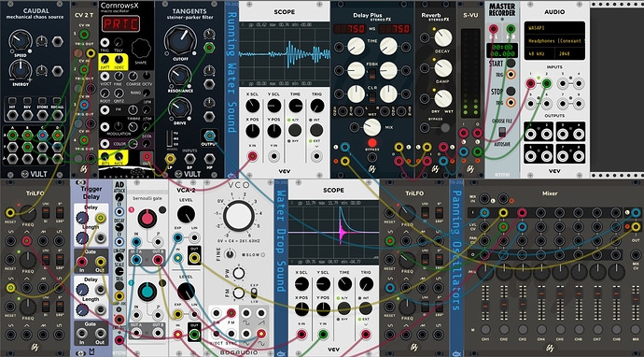Hit the red BYPASS button on Delay Plus
644x357 pixels.
pos(372,143)
